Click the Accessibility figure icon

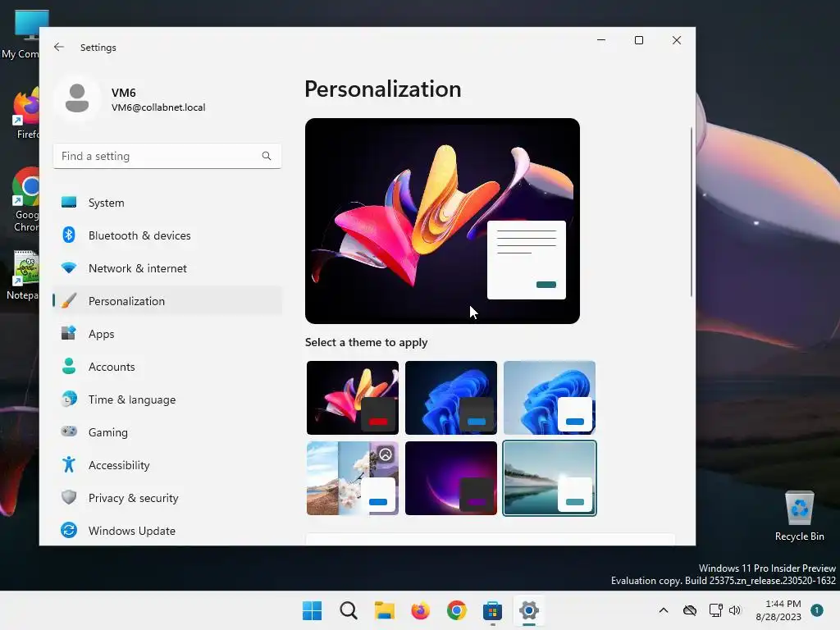coord(69,464)
